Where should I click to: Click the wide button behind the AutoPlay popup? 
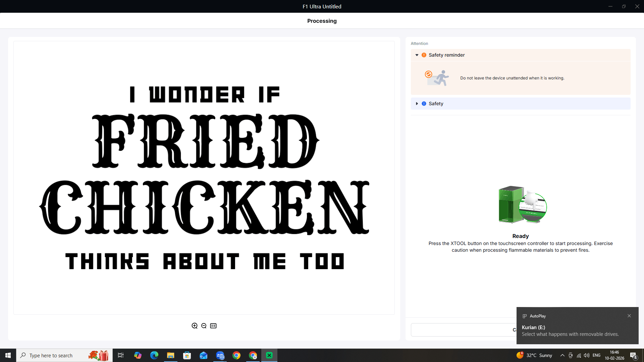pos(463,330)
